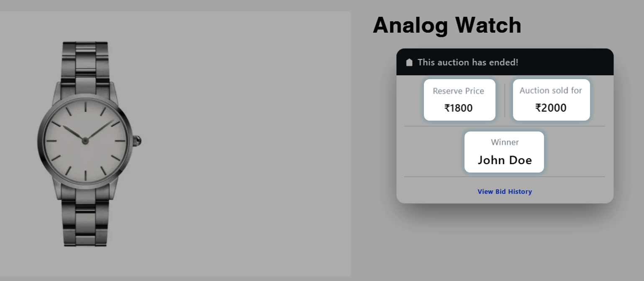644x281 pixels.
Task: Click the Analog Watch product image
Action: coord(90,144)
